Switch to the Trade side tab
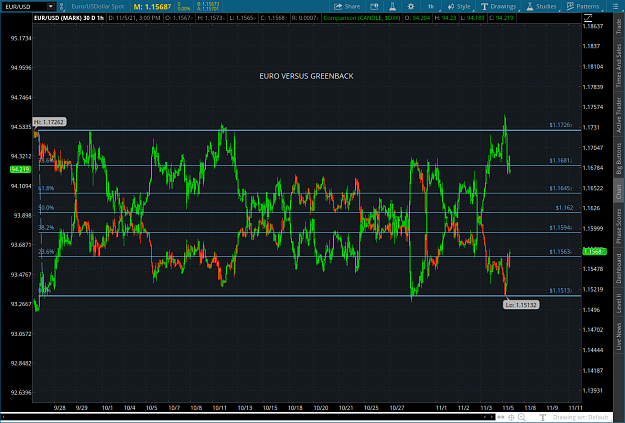This screenshot has width=625, height=423. coord(618,26)
